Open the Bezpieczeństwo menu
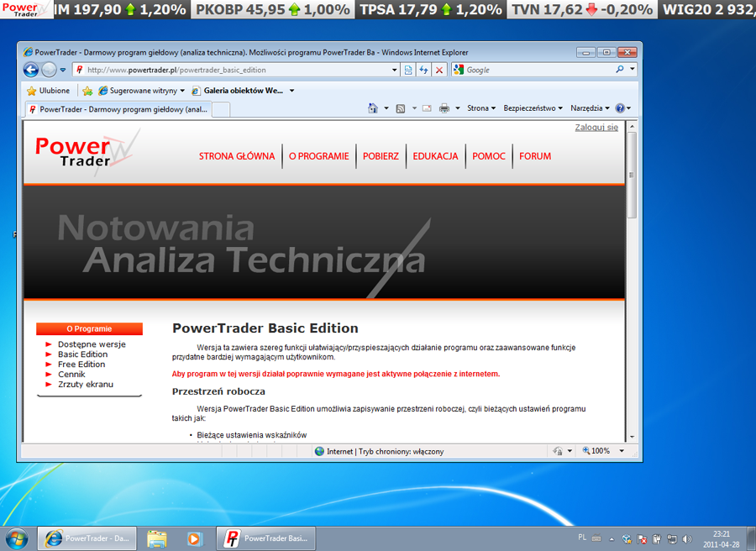Viewport: 756px width, 551px height. point(533,108)
